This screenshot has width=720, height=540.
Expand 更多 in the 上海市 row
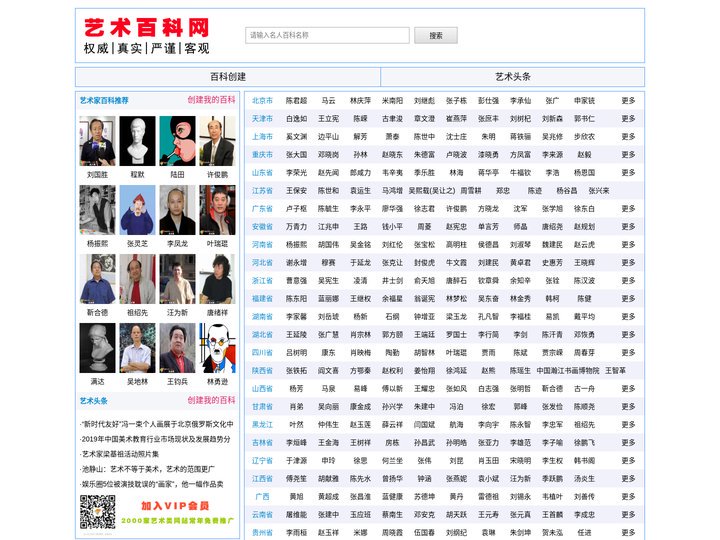(628, 136)
